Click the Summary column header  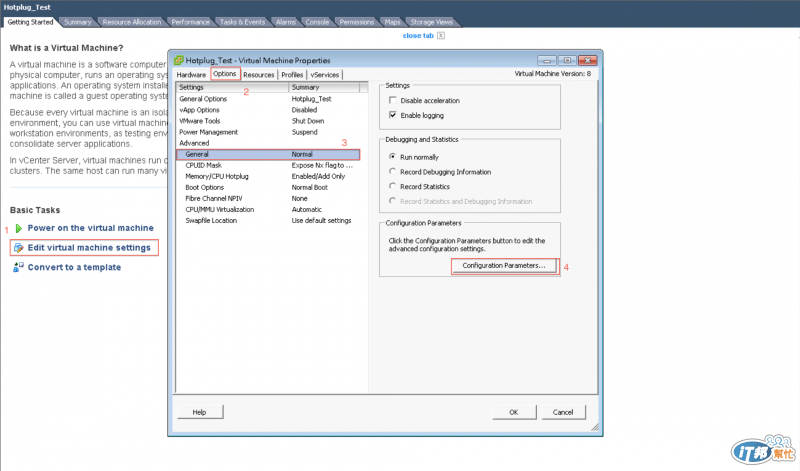[x=324, y=88]
